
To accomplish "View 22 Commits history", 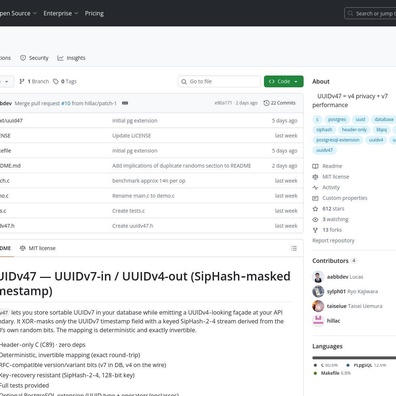I will pos(279,103).
